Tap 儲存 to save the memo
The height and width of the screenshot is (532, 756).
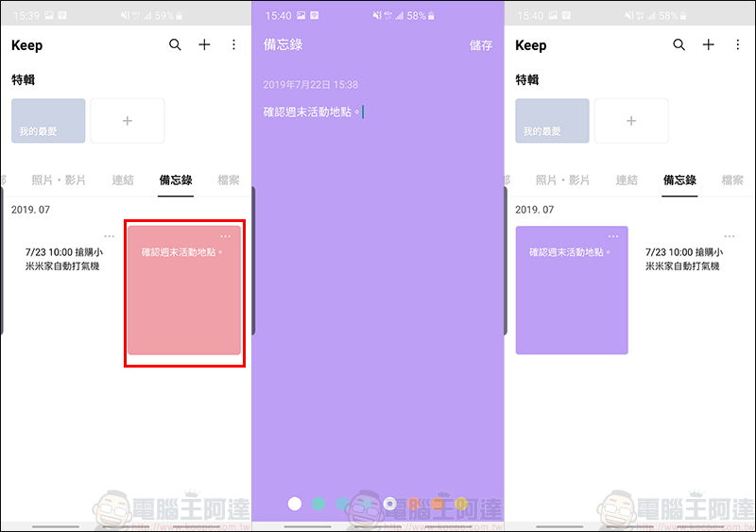pos(480,45)
